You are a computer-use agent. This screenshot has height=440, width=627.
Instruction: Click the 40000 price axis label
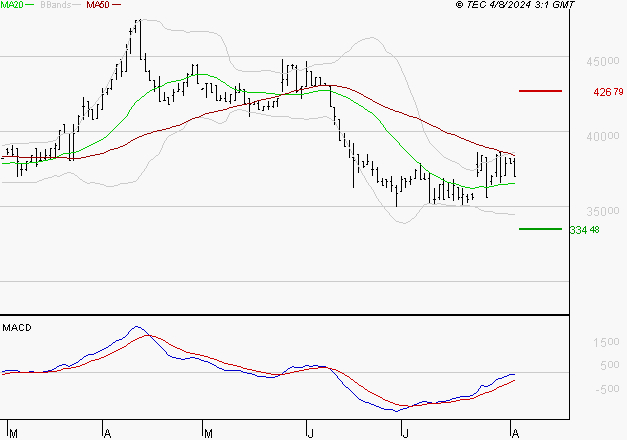pyautogui.click(x=603, y=136)
